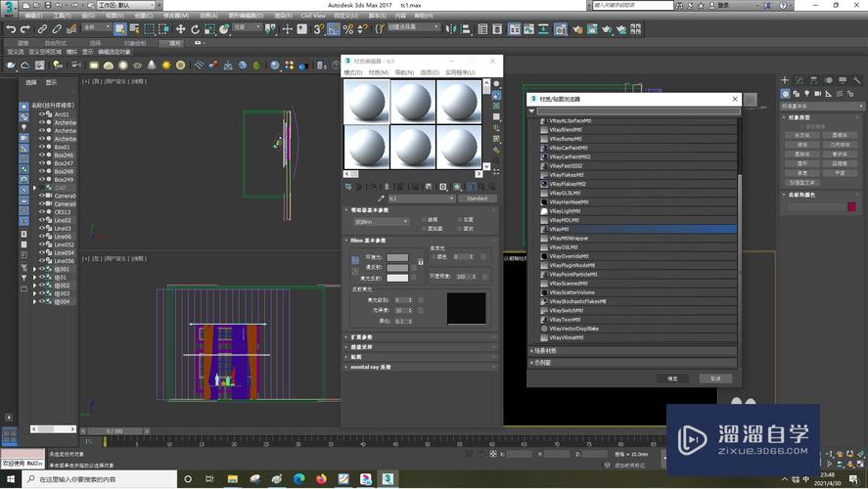Open the Blinn shader type dropdown
This screenshot has height=489, width=868.
(383, 222)
